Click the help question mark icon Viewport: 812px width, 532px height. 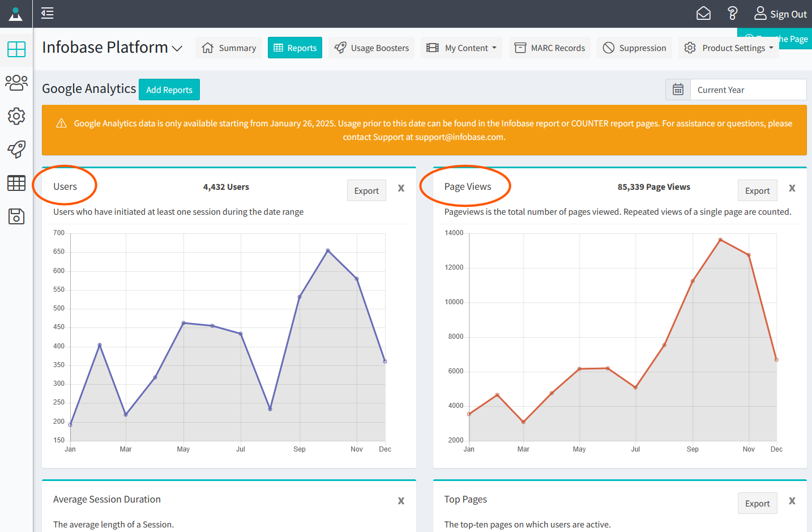[x=733, y=13]
